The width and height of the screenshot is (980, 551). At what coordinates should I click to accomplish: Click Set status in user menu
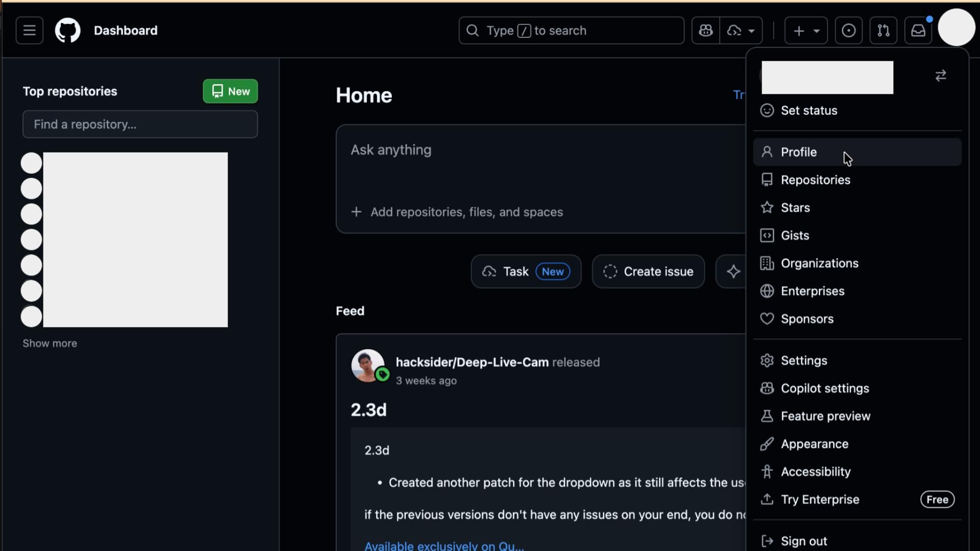(x=808, y=111)
